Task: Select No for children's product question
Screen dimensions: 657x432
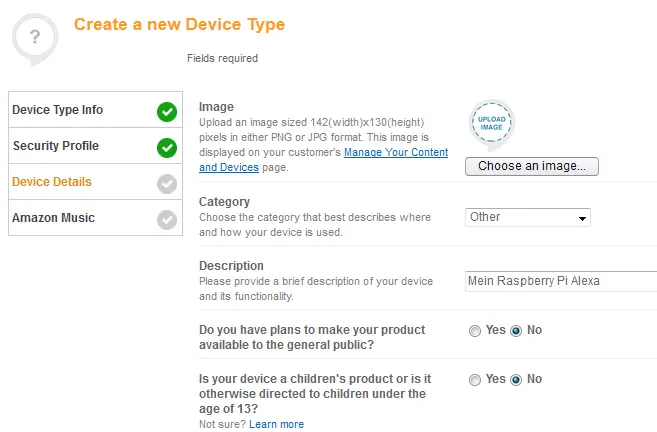Action: coord(516,380)
